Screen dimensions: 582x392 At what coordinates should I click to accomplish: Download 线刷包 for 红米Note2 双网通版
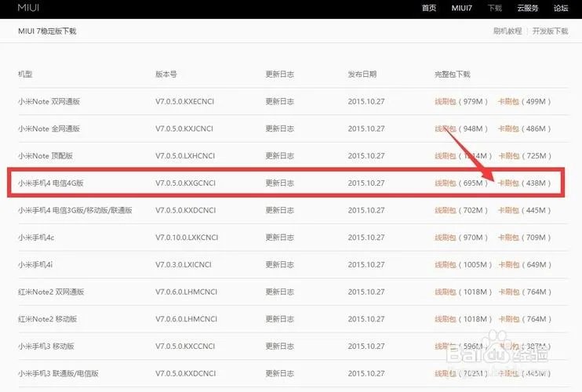pos(445,292)
